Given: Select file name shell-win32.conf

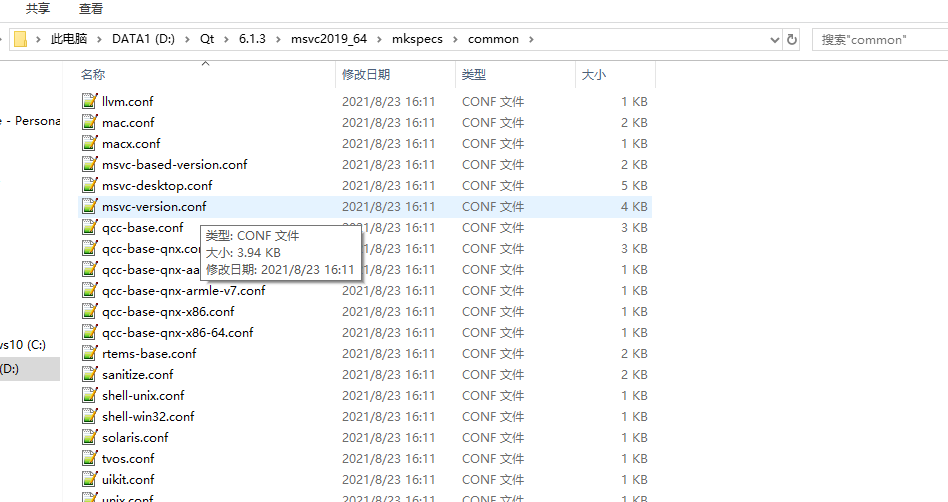Looking at the screenshot, I should [x=148, y=417].
